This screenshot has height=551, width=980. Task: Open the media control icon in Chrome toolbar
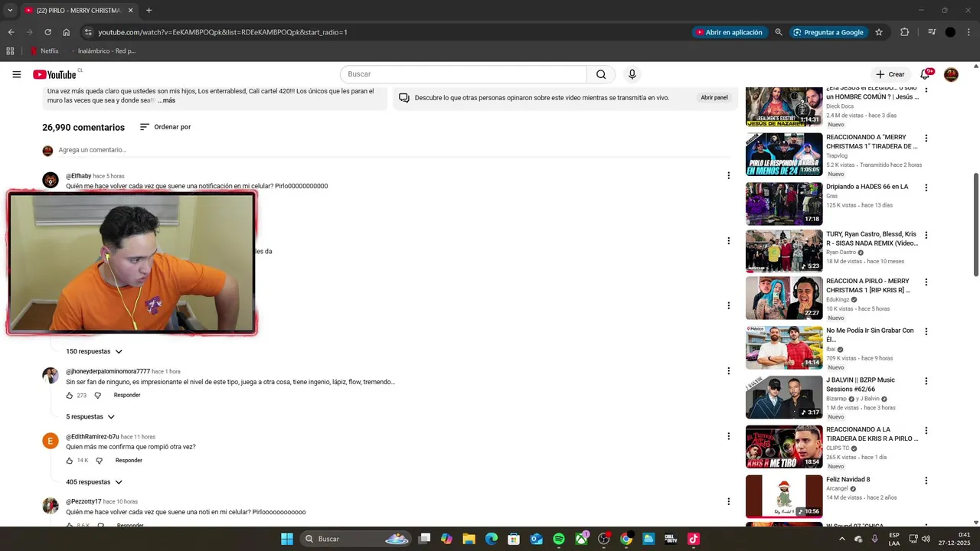coord(932,32)
